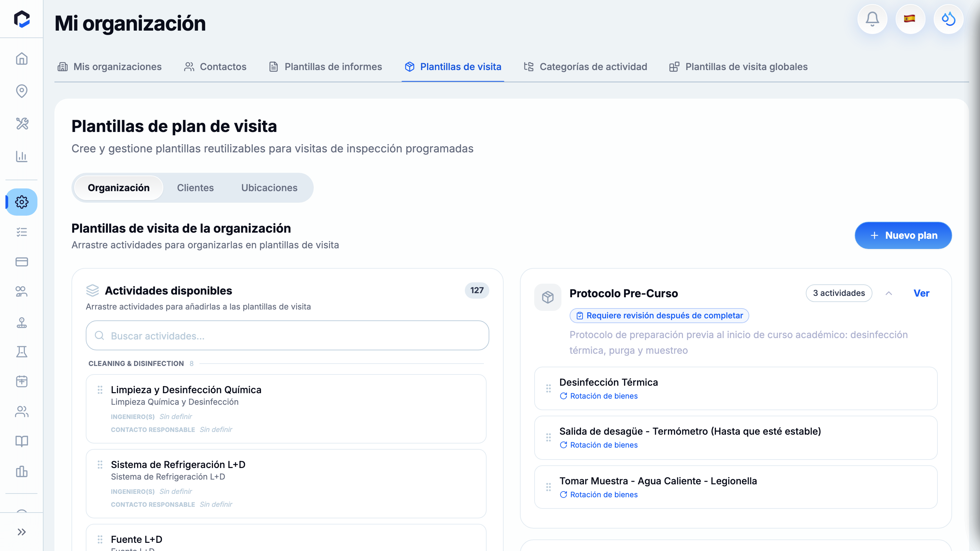Open the map pin locations icon

(22, 91)
